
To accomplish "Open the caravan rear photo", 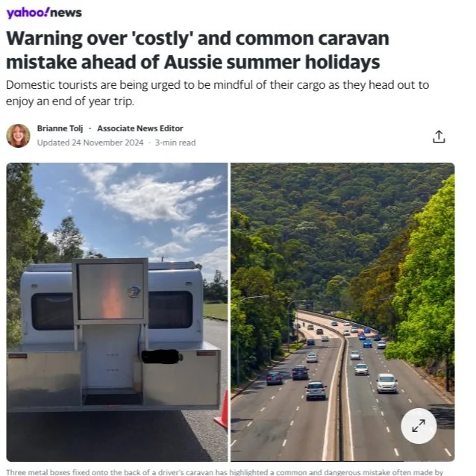I will point(117,312).
